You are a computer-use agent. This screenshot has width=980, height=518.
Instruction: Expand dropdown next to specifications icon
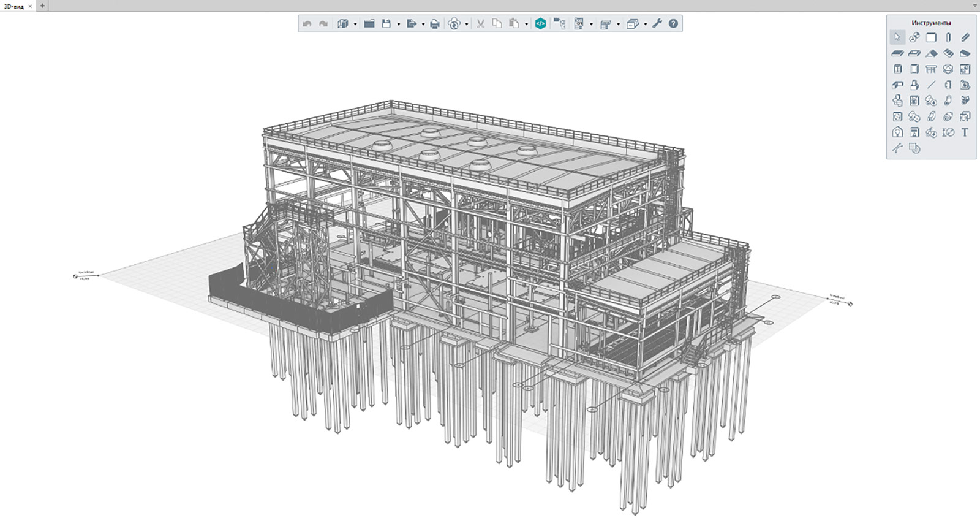[591, 25]
